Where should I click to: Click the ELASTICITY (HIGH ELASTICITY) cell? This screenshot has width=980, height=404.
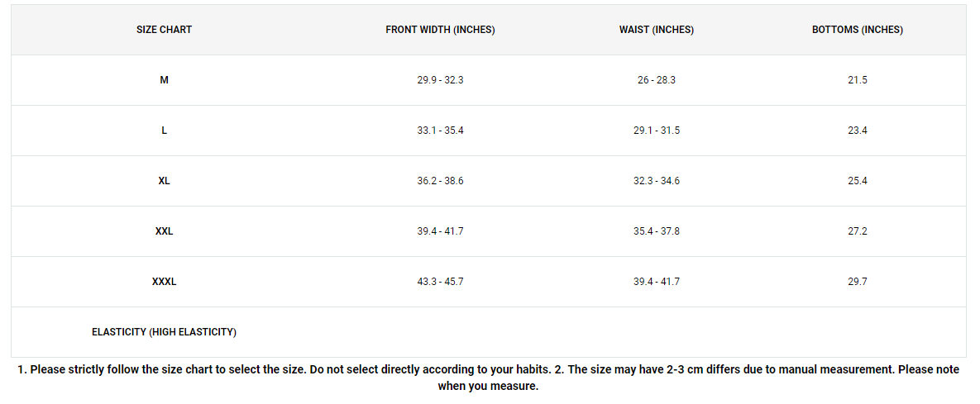coord(164,332)
